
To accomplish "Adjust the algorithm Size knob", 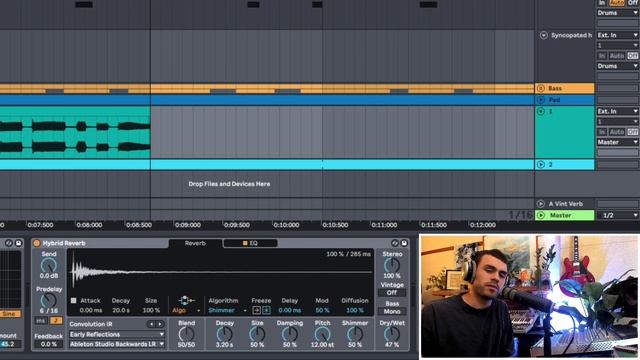I will click(257, 334).
